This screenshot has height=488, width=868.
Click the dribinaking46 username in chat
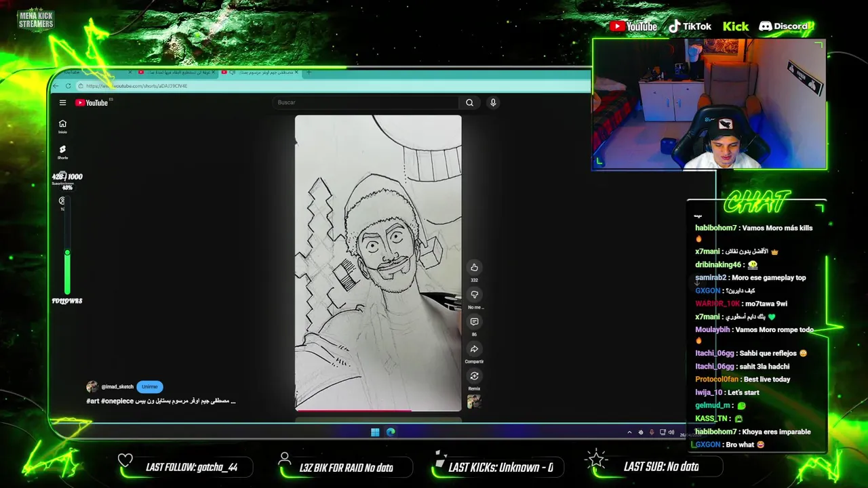[x=718, y=265]
